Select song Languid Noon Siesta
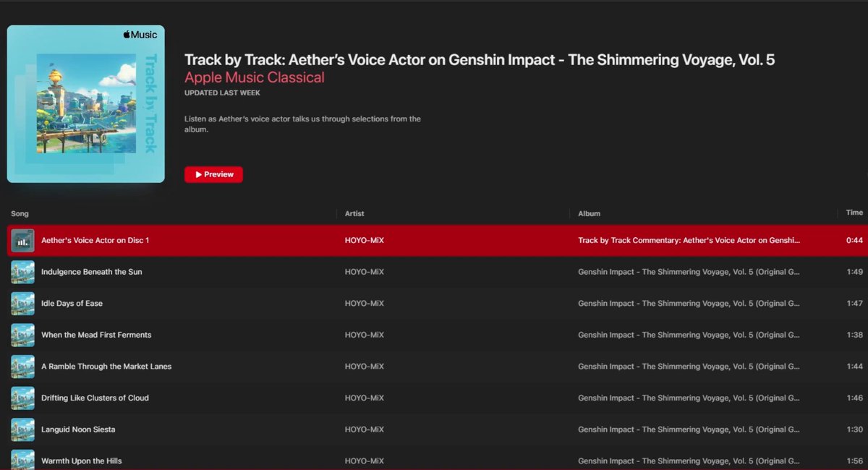The image size is (868, 470). tap(77, 430)
